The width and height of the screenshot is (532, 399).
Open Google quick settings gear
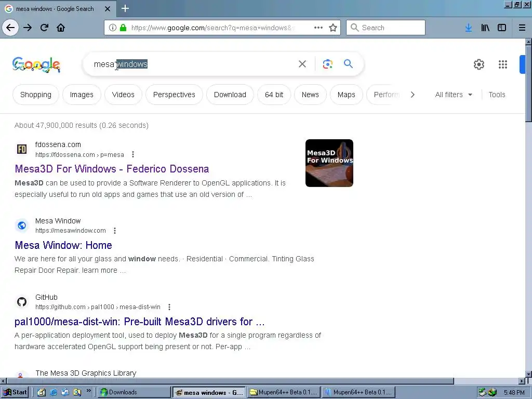[478, 64]
